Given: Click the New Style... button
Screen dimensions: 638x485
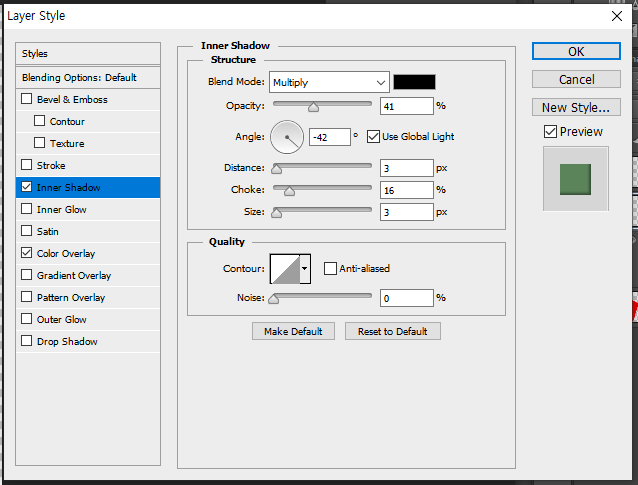Looking at the screenshot, I should click(x=576, y=107).
